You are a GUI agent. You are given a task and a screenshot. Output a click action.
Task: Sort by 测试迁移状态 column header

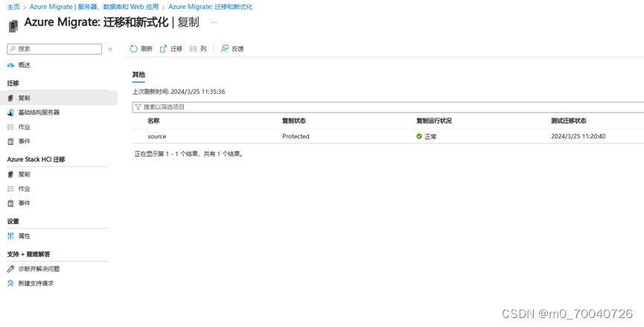(x=569, y=121)
